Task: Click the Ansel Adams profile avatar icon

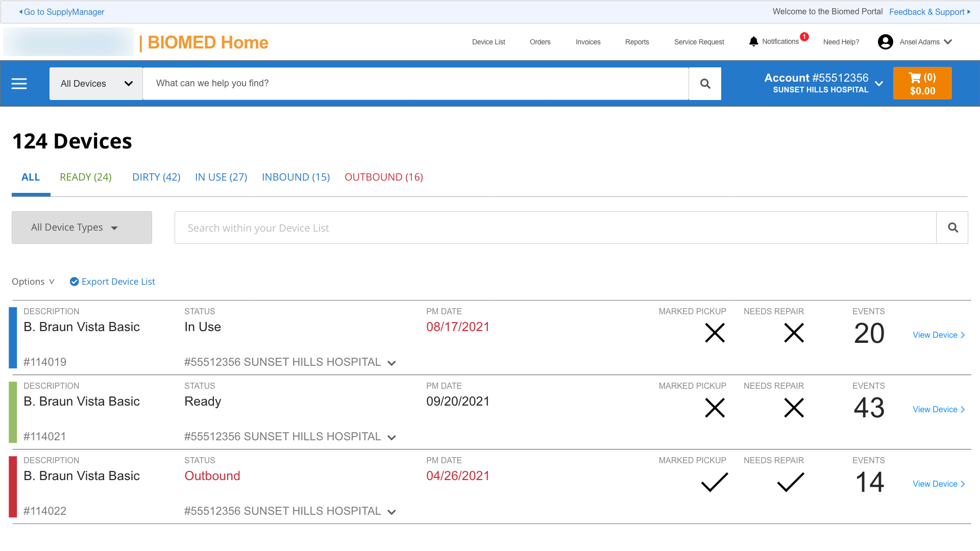Action: click(x=885, y=42)
